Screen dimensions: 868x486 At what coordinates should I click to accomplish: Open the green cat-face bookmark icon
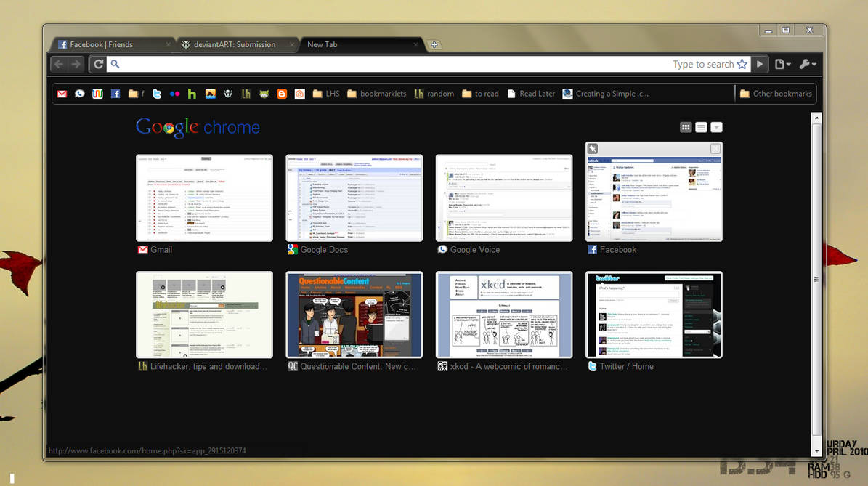click(264, 94)
